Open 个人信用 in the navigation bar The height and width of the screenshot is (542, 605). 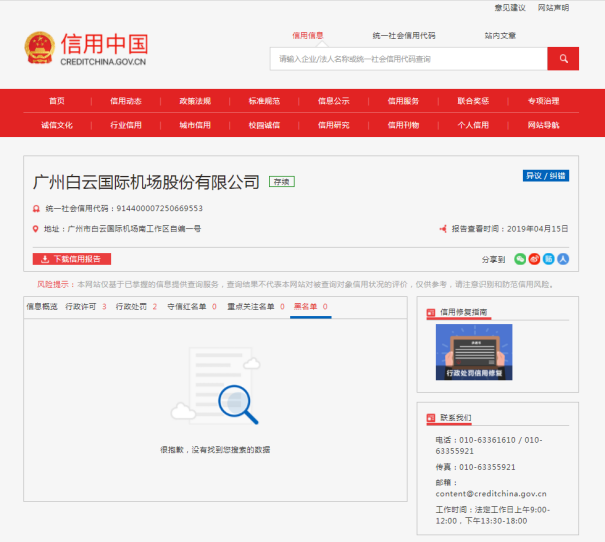pyautogui.click(x=473, y=125)
